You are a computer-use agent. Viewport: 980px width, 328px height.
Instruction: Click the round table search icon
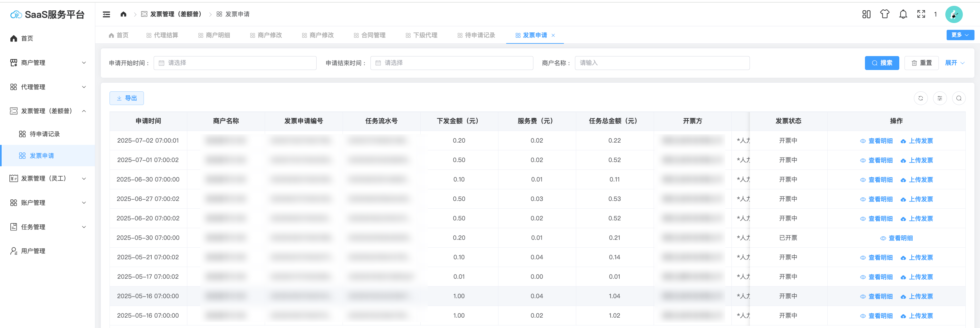tap(959, 98)
